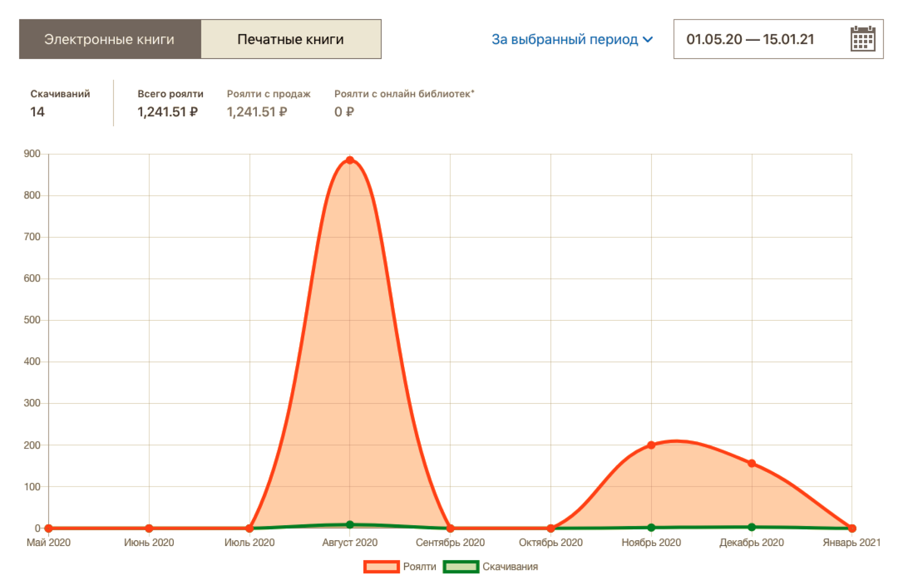Select the royalty data point for Ноябрь 2020
Viewport: 903px width, 588px height.
651,445
